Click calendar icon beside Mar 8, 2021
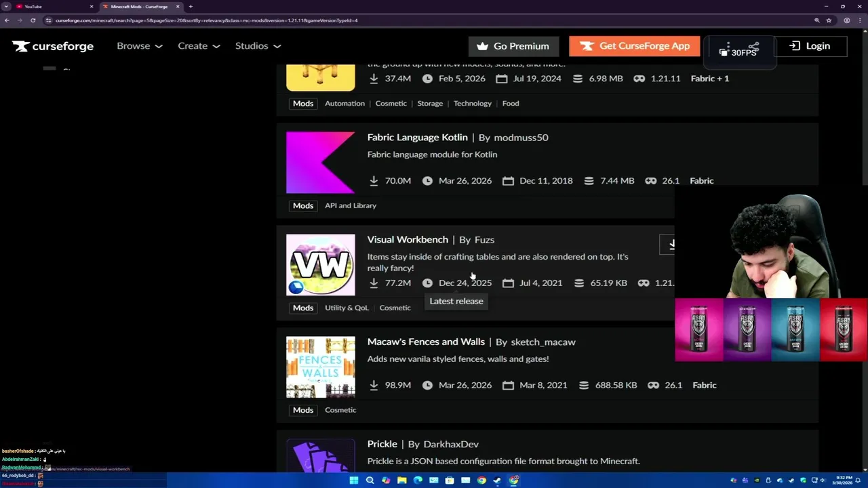 pos(508,385)
